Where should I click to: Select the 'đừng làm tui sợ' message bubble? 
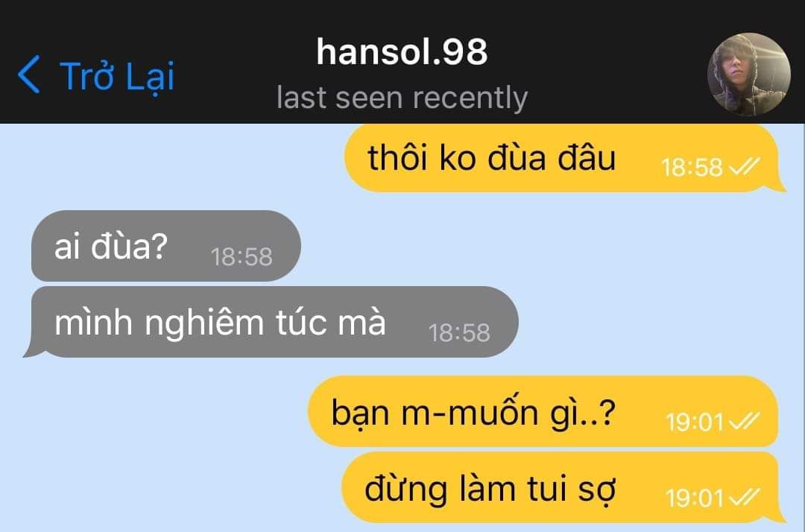[x=563, y=488]
